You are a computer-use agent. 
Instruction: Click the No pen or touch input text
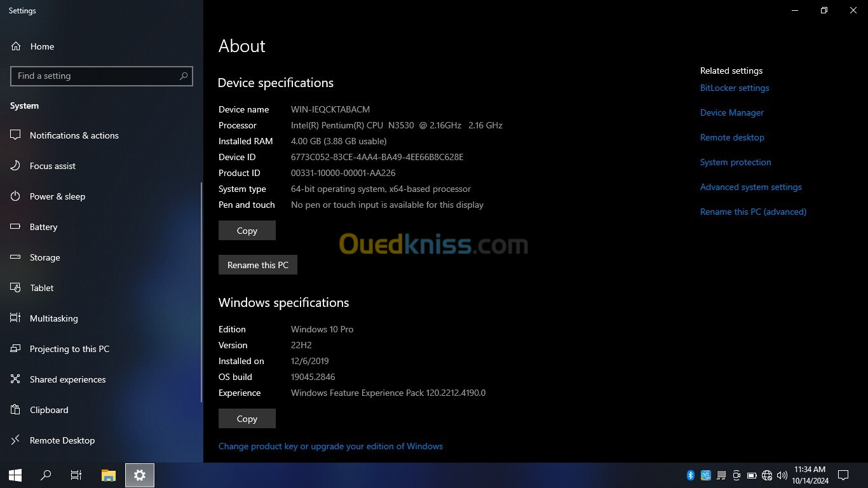(x=387, y=205)
